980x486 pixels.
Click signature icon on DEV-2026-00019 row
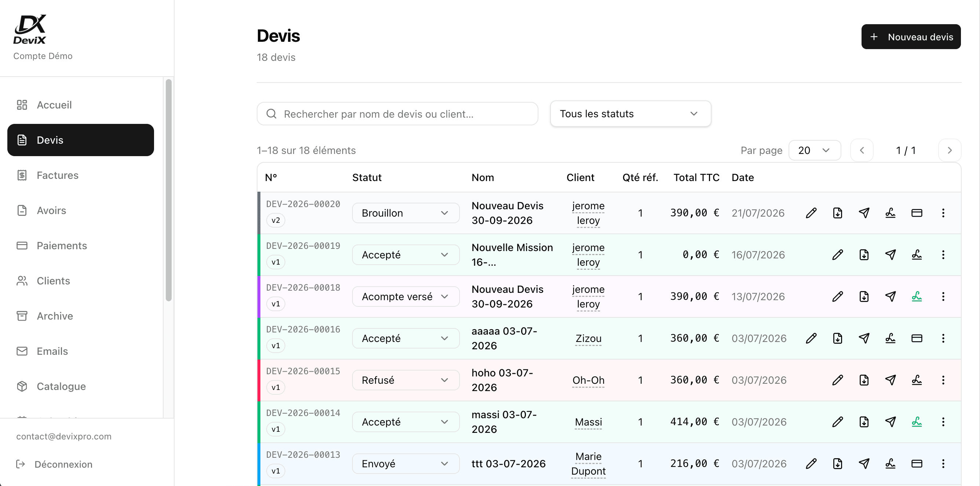[917, 255]
